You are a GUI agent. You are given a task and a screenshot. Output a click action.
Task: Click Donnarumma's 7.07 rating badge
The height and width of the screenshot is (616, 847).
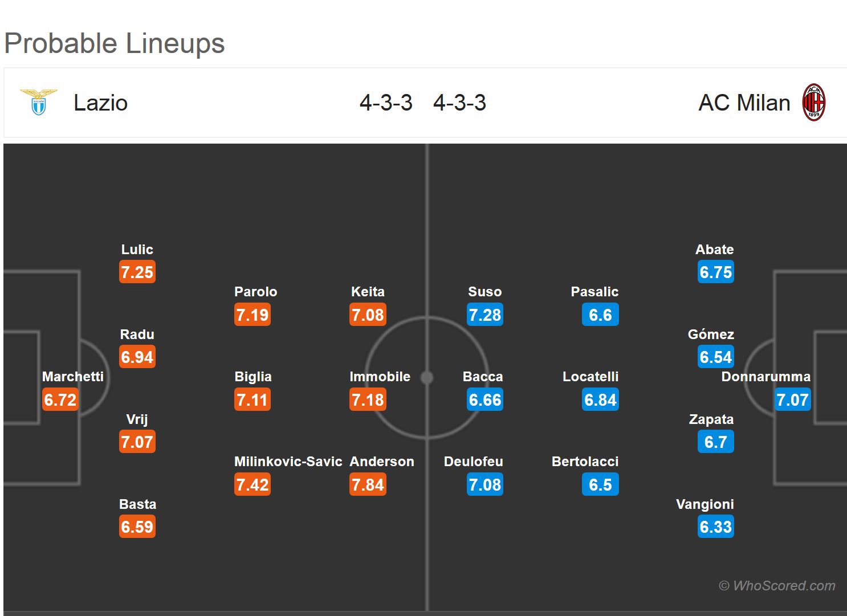[792, 400]
